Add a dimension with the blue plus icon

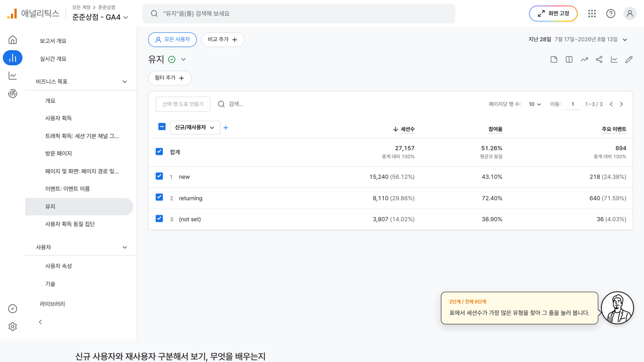click(226, 128)
